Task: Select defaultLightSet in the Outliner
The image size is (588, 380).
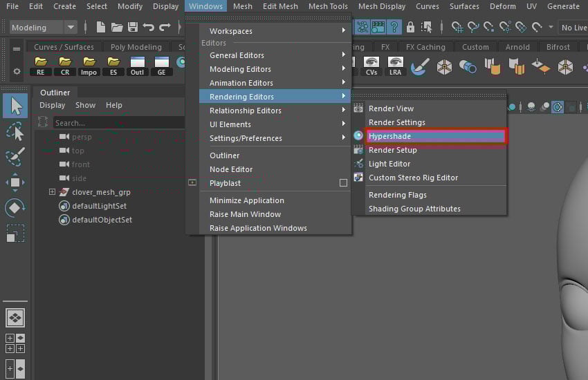Action: pos(99,206)
